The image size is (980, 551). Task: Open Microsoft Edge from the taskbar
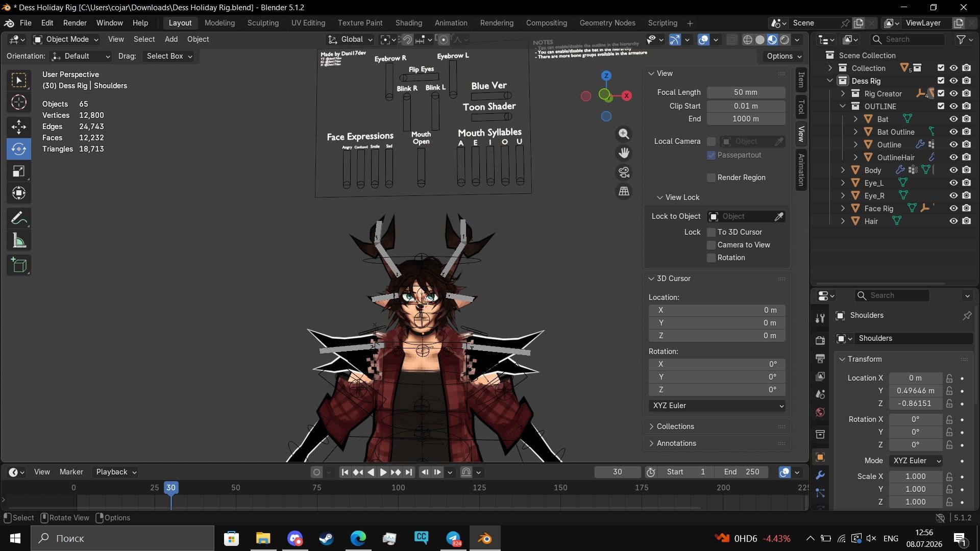(358, 538)
